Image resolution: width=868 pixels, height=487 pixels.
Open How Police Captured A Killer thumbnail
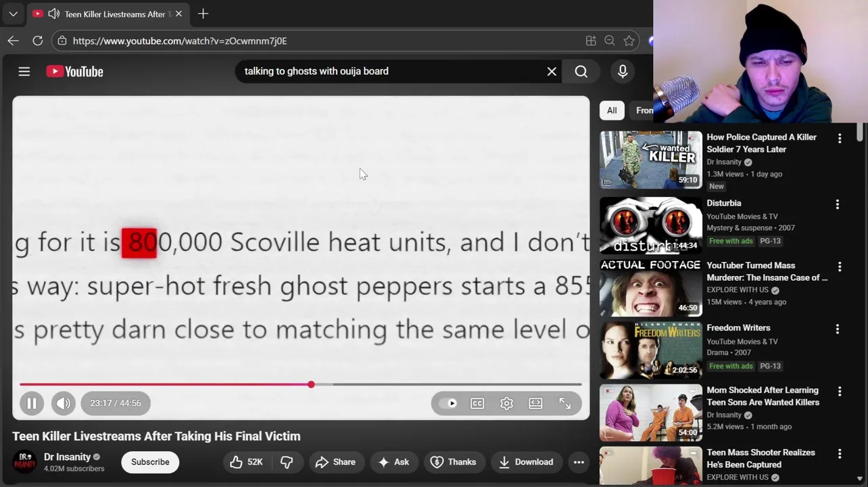pos(651,160)
